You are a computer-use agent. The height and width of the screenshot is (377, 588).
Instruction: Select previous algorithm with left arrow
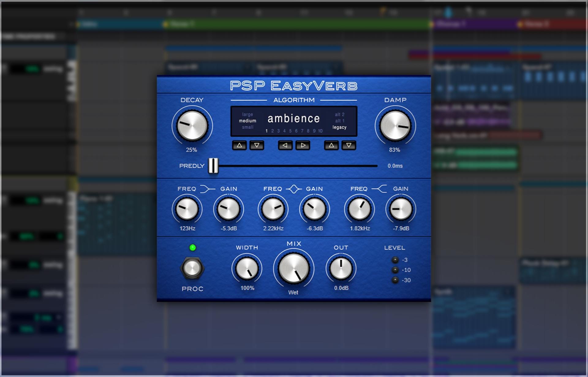pyautogui.click(x=285, y=145)
